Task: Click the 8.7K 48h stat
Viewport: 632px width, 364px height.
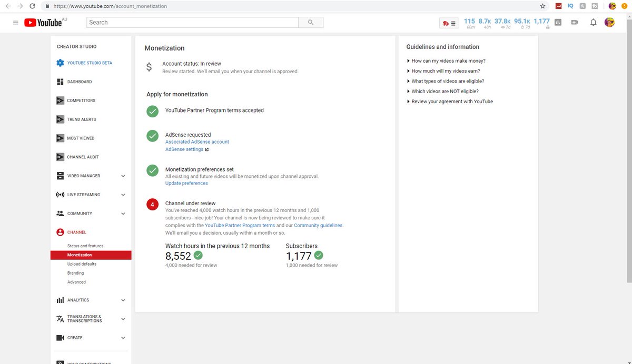Action: click(x=485, y=23)
